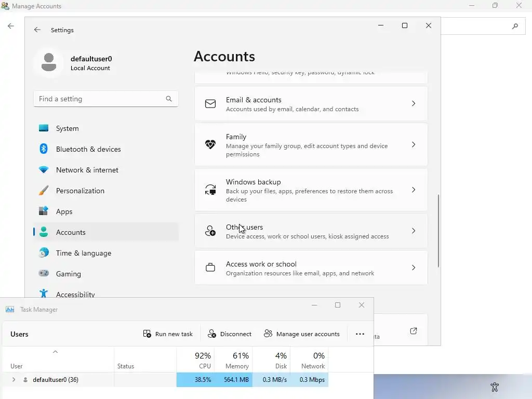Click Manage user accounts button
The image size is (532, 399).
(302, 334)
